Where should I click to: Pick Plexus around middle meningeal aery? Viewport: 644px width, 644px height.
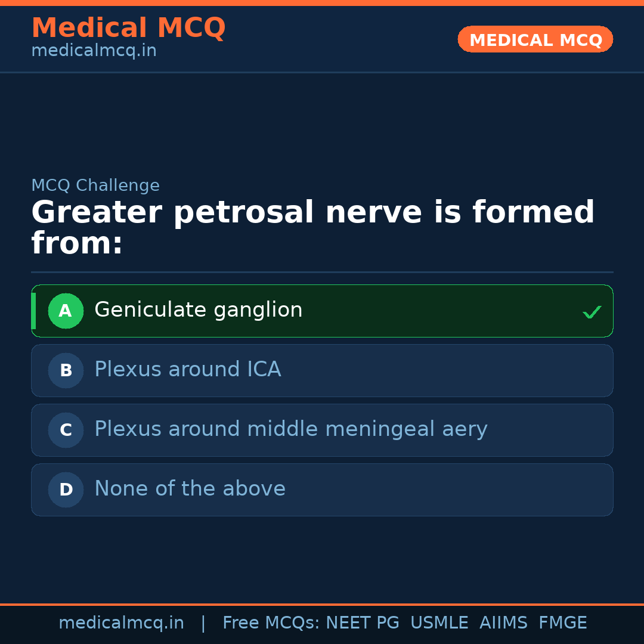[x=290, y=429]
